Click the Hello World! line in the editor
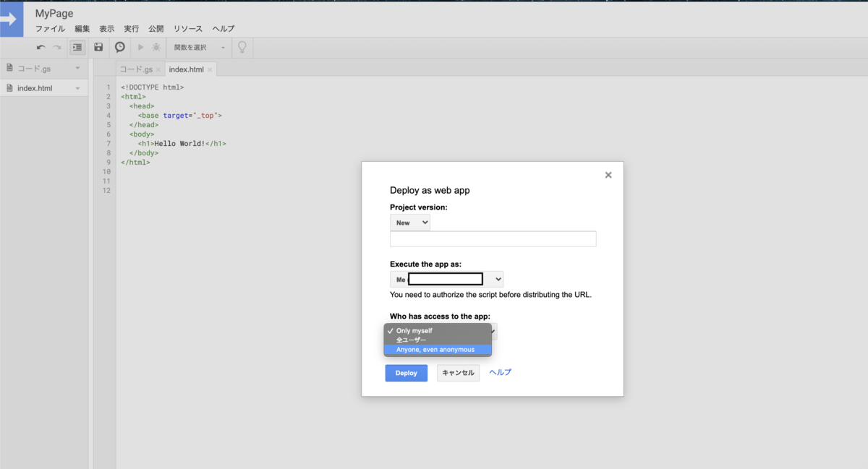 click(x=182, y=144)
